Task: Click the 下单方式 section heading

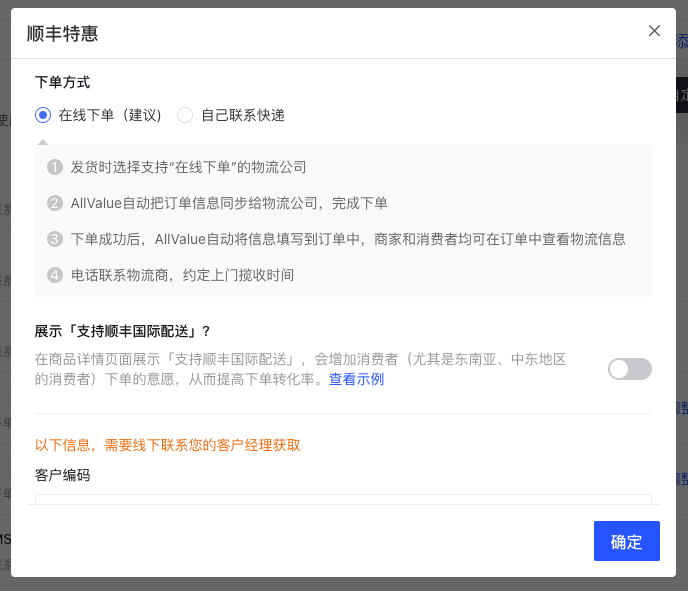Action: pos(63,82)
